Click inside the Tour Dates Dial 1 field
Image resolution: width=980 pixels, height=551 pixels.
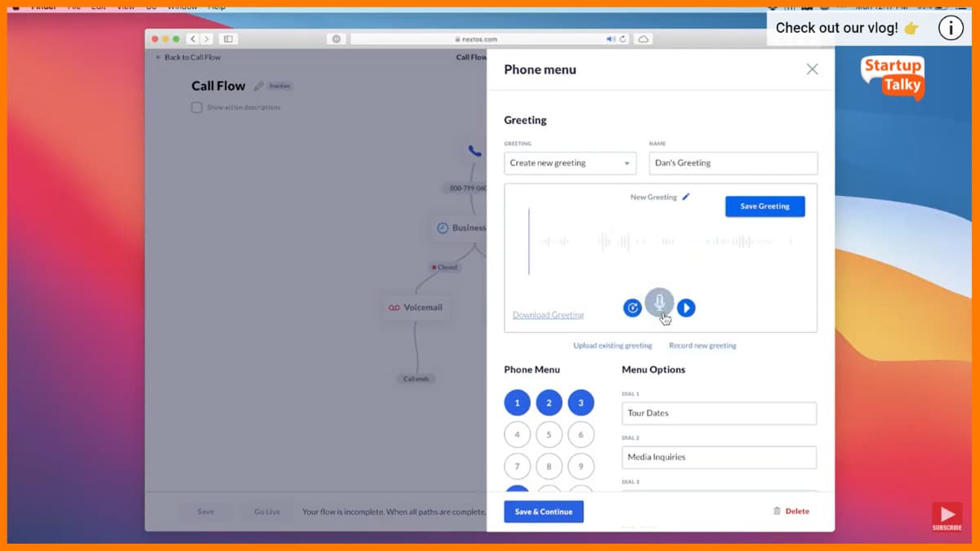pyautogui.click(x=719, y=413)
